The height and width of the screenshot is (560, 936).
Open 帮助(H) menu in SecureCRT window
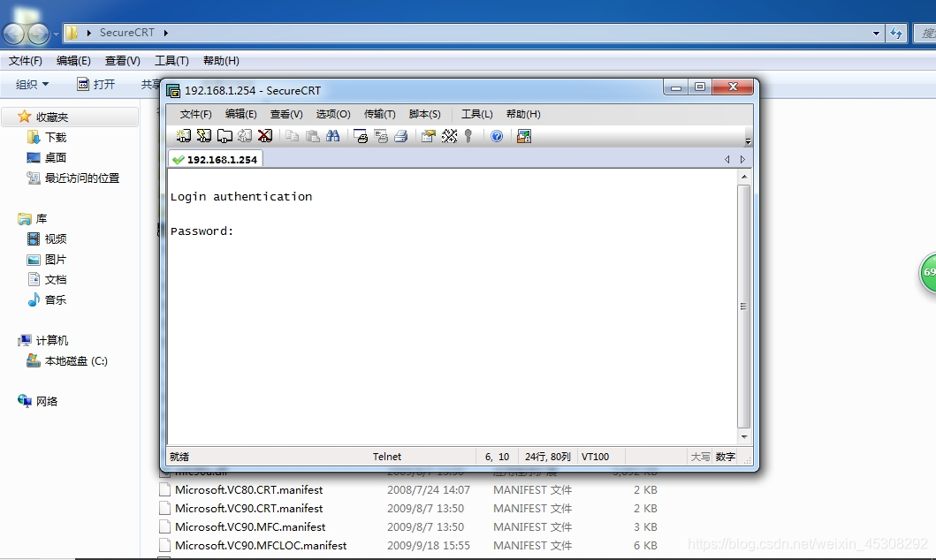tap(523, 114)
